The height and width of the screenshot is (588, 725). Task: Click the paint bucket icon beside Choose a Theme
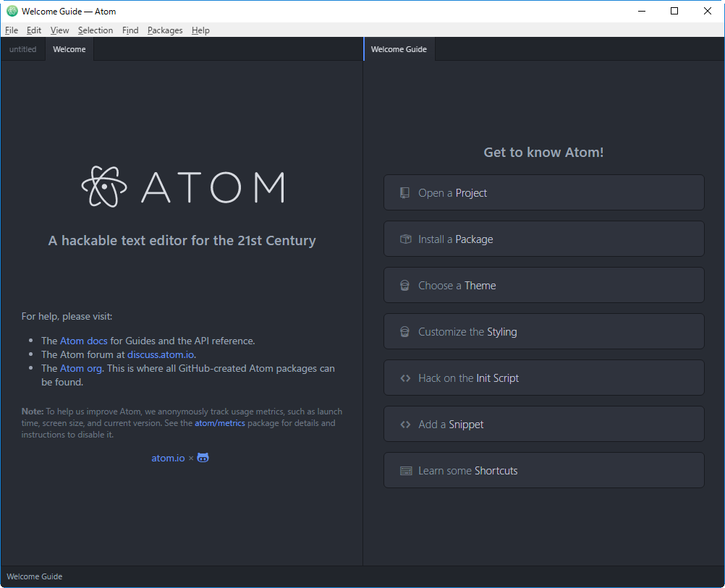(x=404, y=285)
